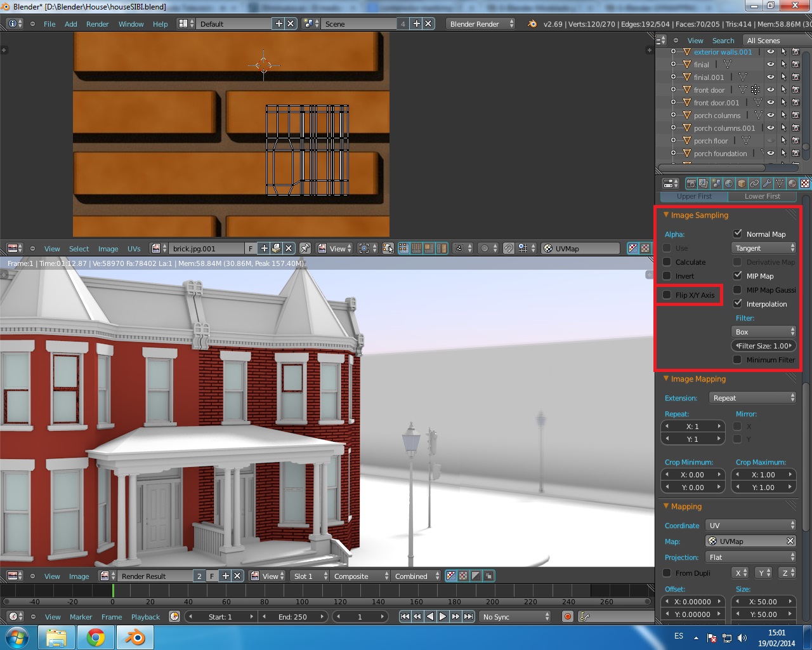812x650 pixels.
Task: Click the Y projection axis button
Action: (764, 573)
